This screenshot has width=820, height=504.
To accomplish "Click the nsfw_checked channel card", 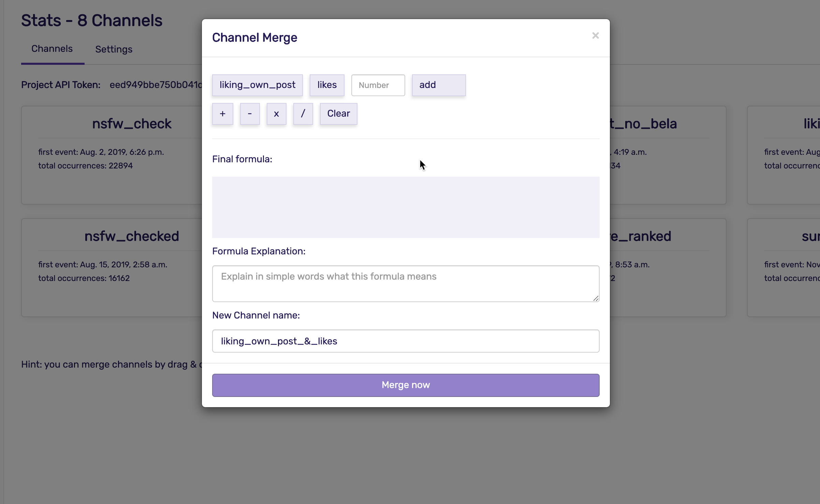I will [x=113, y=268].
